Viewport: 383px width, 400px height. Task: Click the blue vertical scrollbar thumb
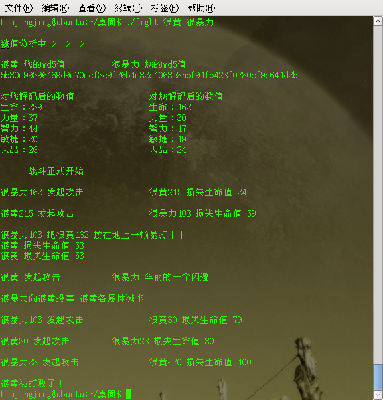click(x=378, y=377)
